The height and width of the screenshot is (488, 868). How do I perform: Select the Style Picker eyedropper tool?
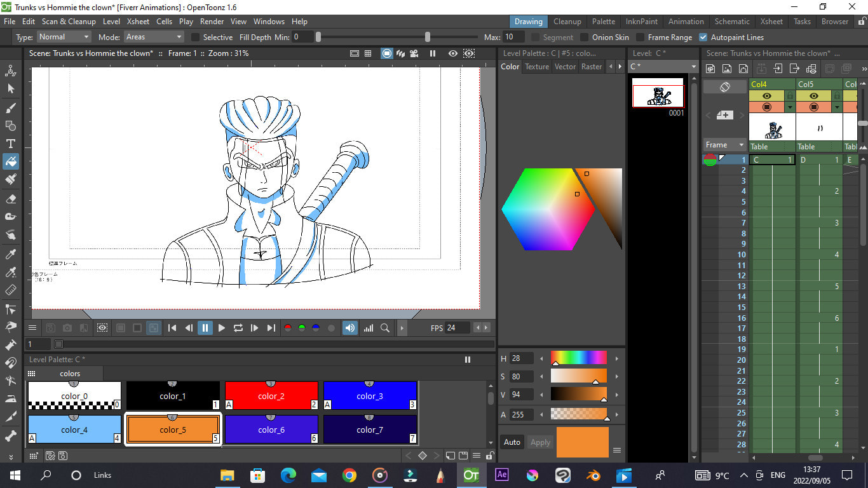11,254
